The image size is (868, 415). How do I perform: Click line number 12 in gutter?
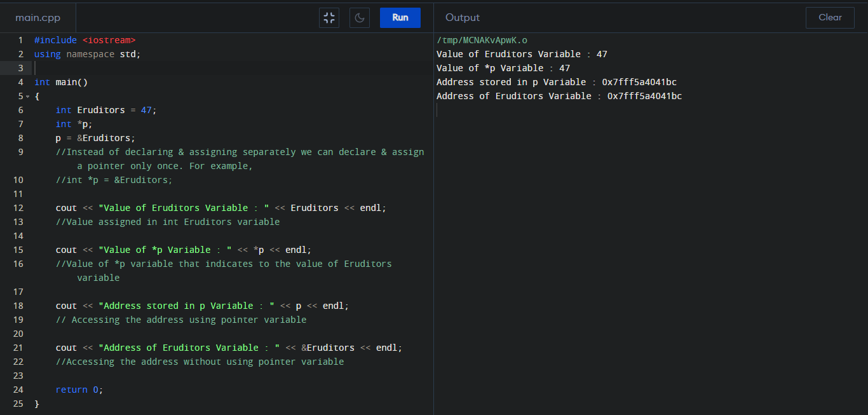pyautogui.click(x=18, y=208)
